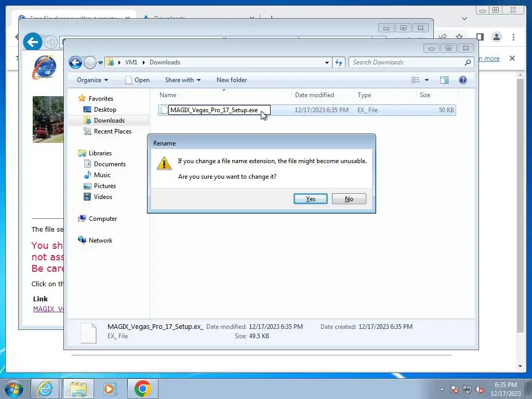This screenshot has width=532, height=399.
Task: Open Chrome tab search chevron
Action: tap(464, 19)
